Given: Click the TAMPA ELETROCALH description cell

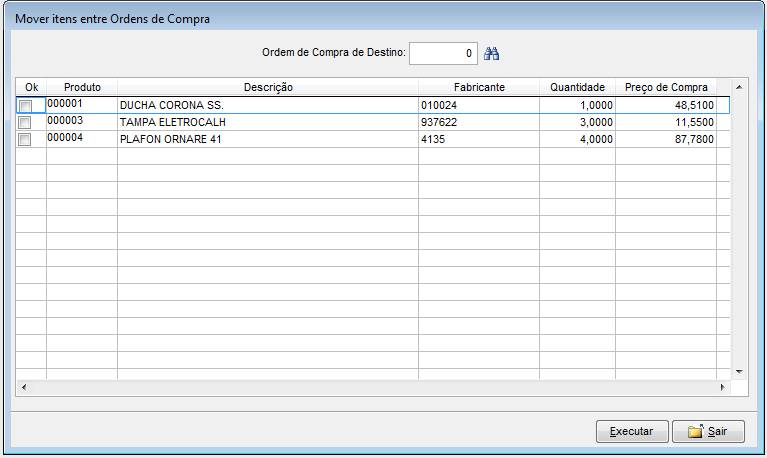Looking at the screenshot, I should [268, 122].
